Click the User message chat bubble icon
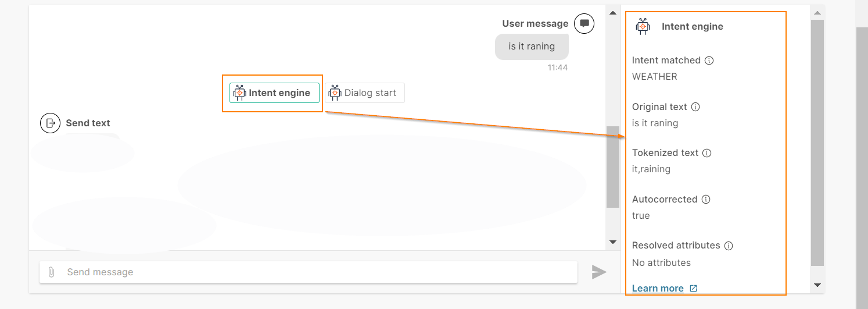The width and height of the screenshot is (868, 309). pyautogui.click(x=584, y=24)
